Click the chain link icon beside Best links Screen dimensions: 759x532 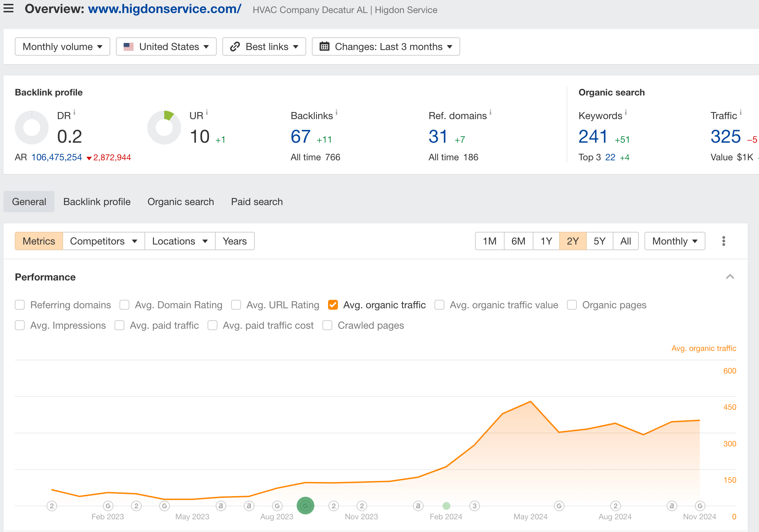(235, 47)
